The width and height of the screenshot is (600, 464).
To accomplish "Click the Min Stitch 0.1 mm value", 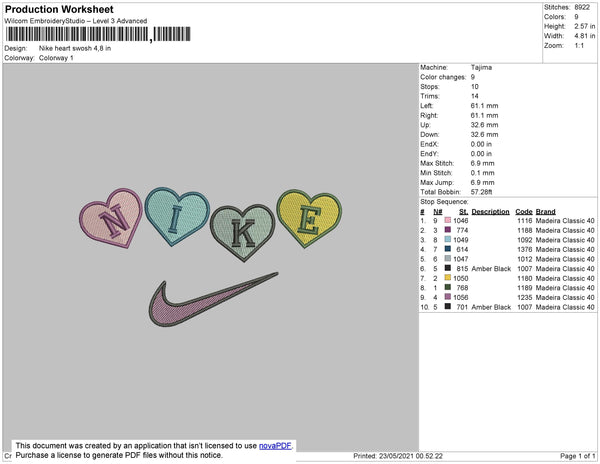I will point(483,173).
